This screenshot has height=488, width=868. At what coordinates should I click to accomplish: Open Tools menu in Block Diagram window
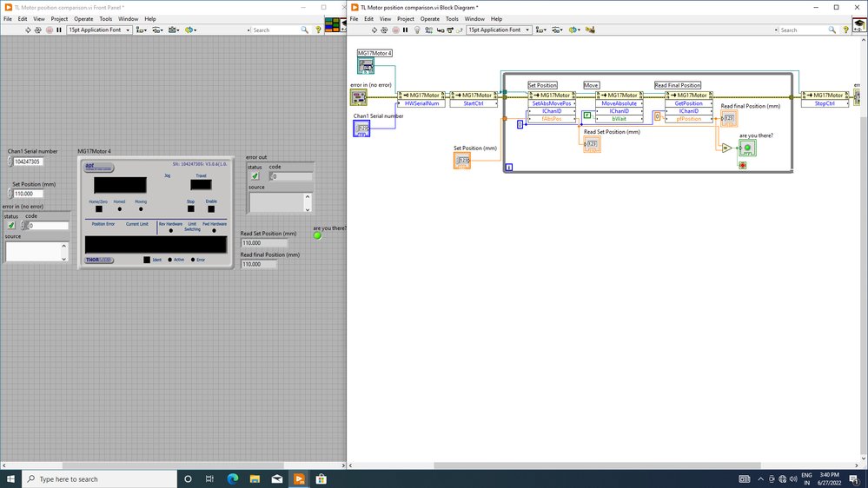click(x=452, y=18)
